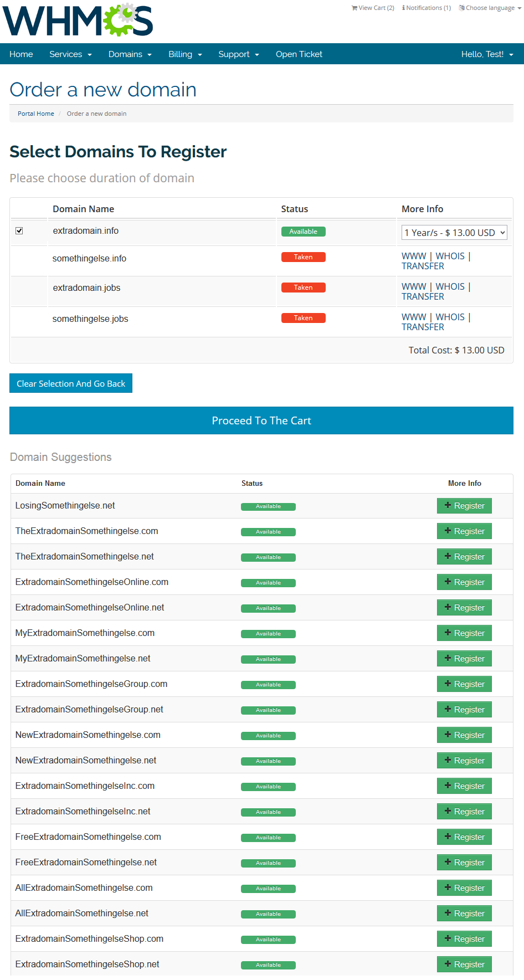524x980 pixels.
Task: Open WHOIS link for somethingelse.jobs
Action: pos(450,317)
